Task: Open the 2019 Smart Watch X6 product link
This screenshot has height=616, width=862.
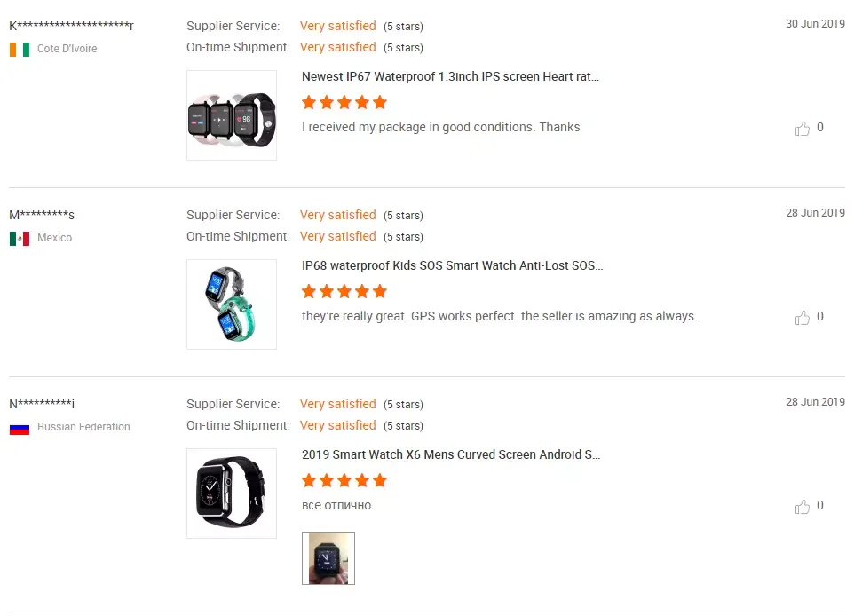Action: click(x=451, y=455)
